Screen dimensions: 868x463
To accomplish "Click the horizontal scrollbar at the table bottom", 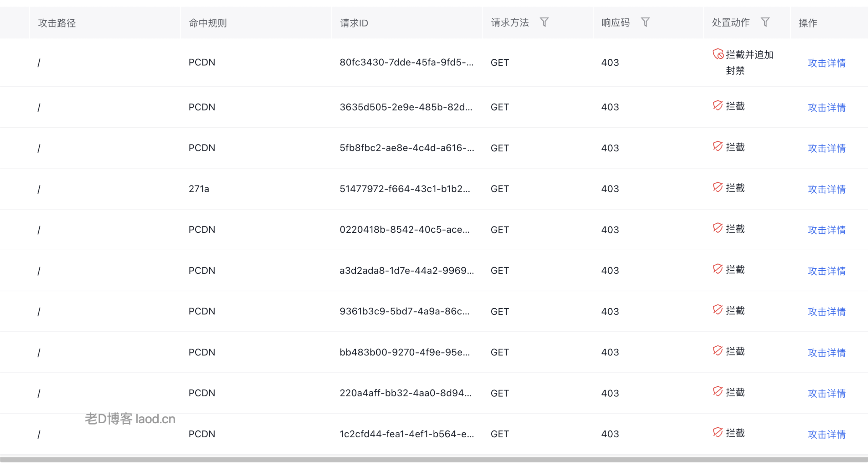I will pyautogui.click(x=434, y=460).
